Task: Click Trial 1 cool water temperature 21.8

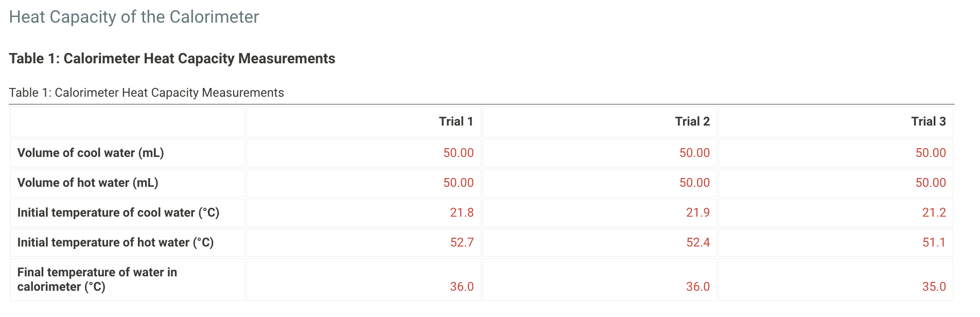Action: coord(462,213)
